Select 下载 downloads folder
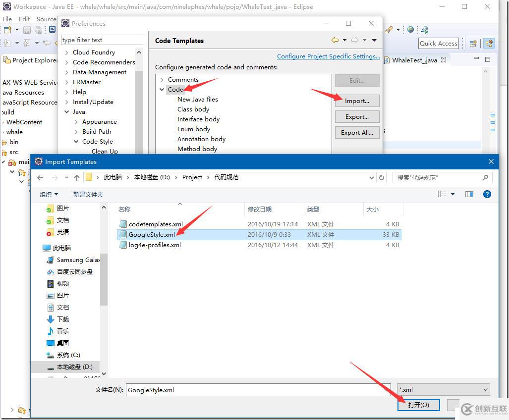The width and height of the screenshot is (509, 420). (58, 319)
